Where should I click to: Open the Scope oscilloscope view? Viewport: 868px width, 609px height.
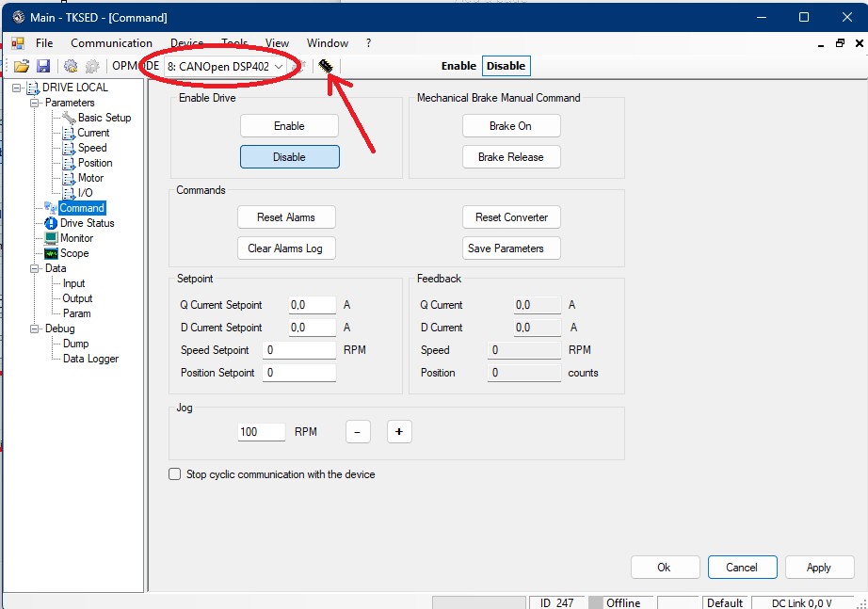pos(73,253)
